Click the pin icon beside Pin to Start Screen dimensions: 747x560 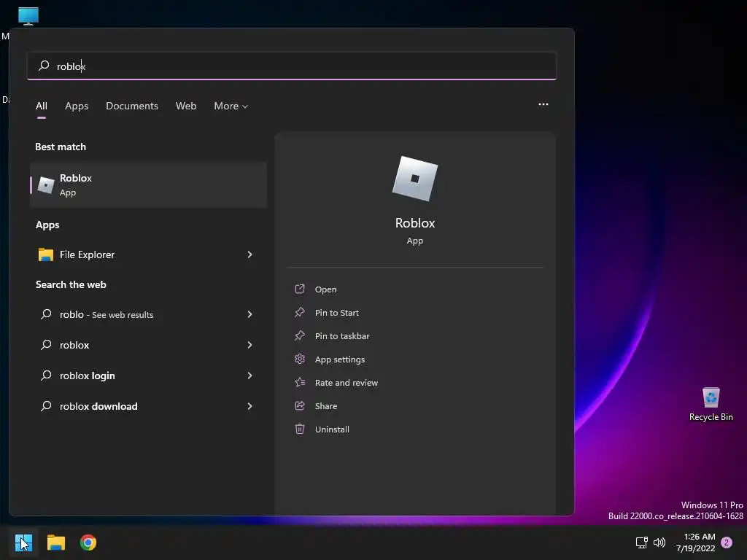click(x=300, y=312)
